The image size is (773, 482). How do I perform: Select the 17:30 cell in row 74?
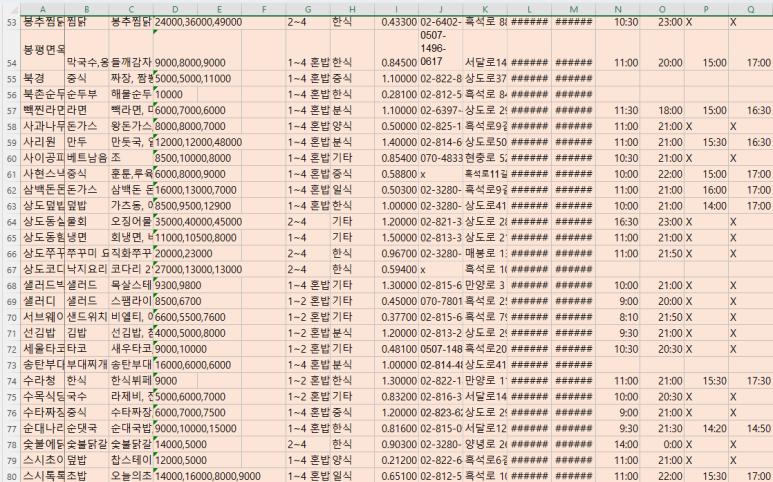point(750,381)
